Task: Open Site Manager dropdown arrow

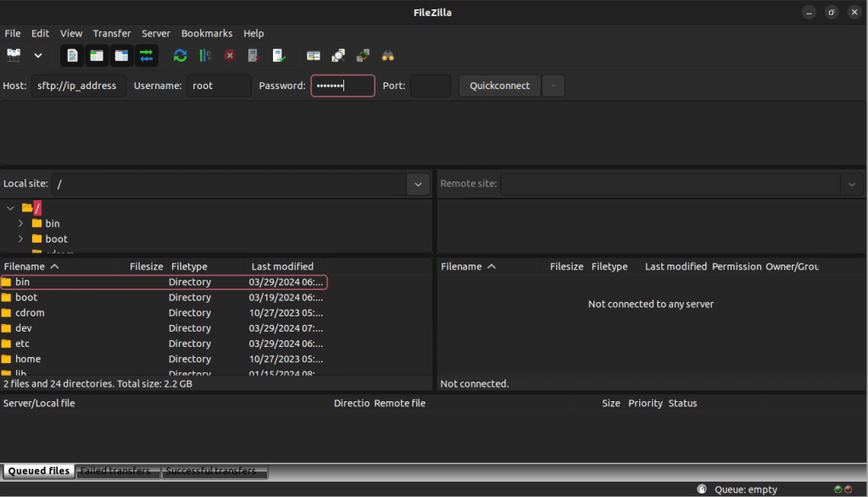Action: coord(38,55)
